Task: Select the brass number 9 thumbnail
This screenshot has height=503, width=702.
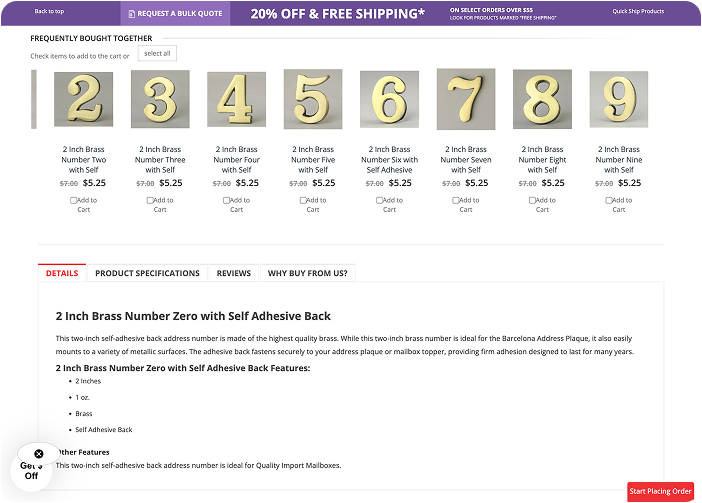Action: pyautogui.click(x=618, y=99)
